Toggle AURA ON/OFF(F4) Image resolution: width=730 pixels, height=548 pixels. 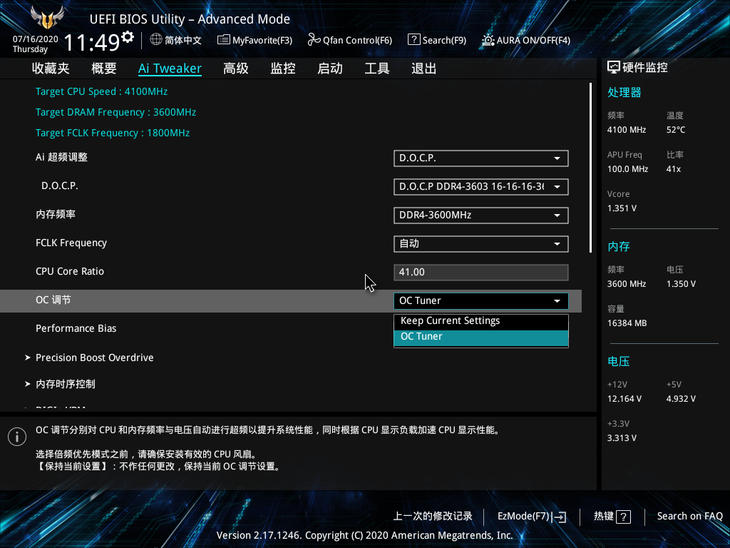click(x=526, y=40)
